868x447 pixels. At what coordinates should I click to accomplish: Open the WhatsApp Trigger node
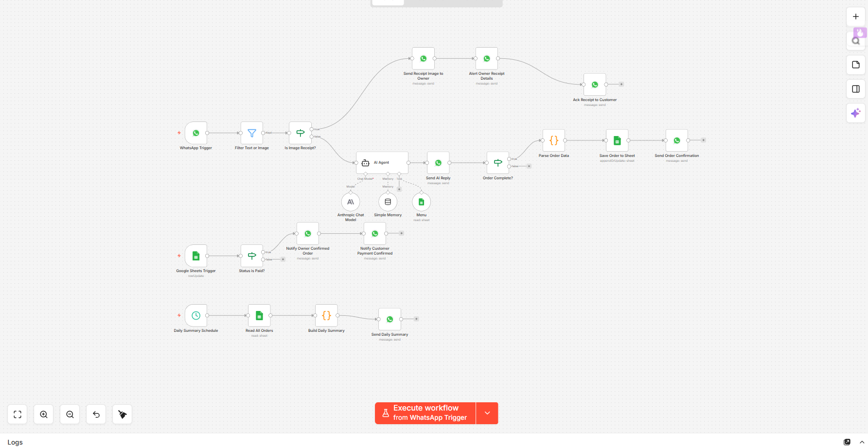click(196, 133)
